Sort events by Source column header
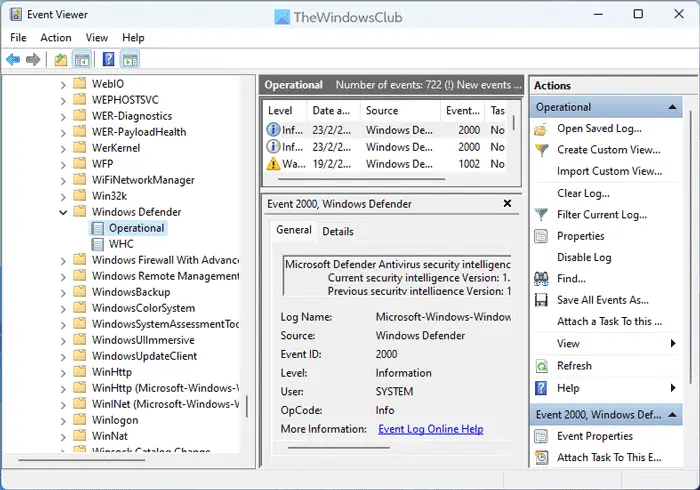The width and height of the screenshot is (700, 490). tap(401, 111)
